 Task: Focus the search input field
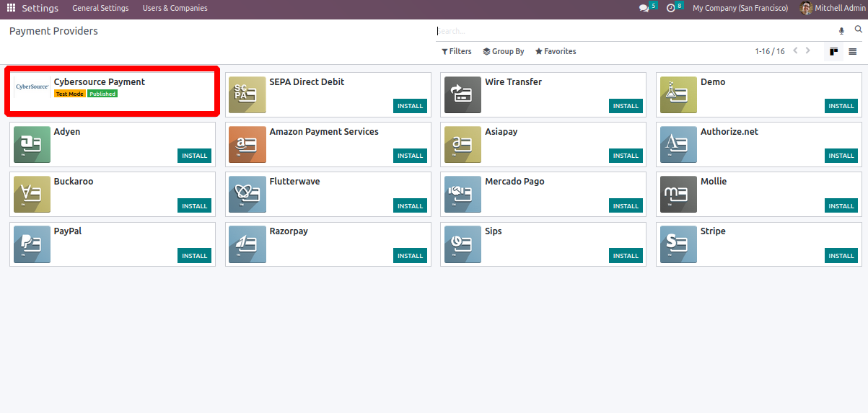tap(635, 31)
